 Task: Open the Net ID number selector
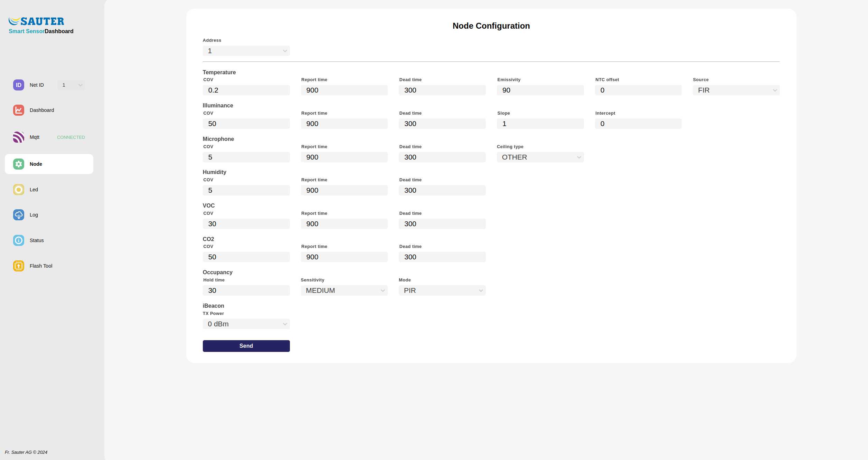click(x=71, y=85)
